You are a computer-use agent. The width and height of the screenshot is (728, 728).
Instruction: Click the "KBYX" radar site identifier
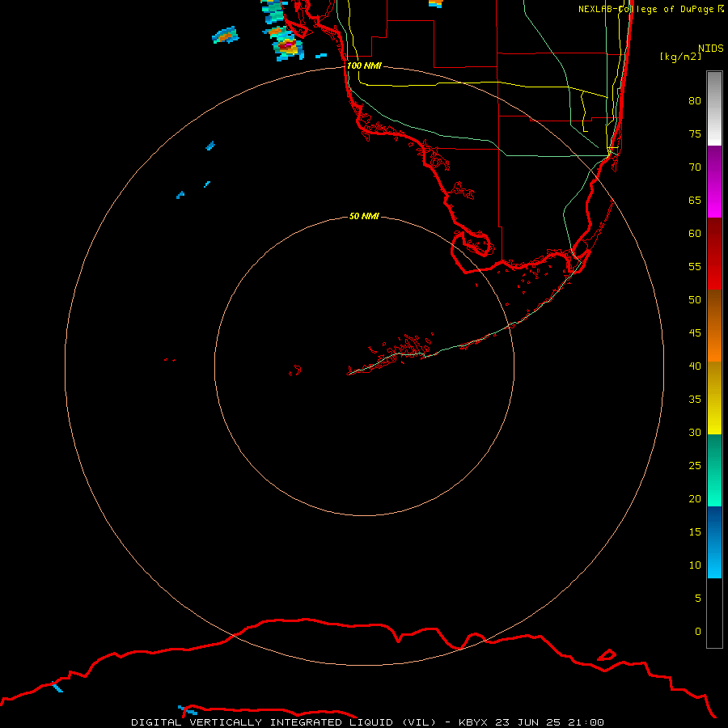pos(473,722)
